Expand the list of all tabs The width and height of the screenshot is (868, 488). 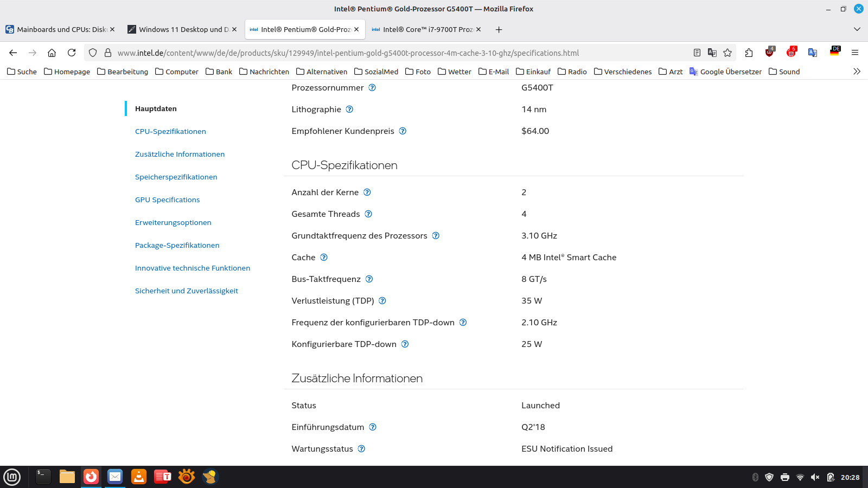tap(857, 29)
